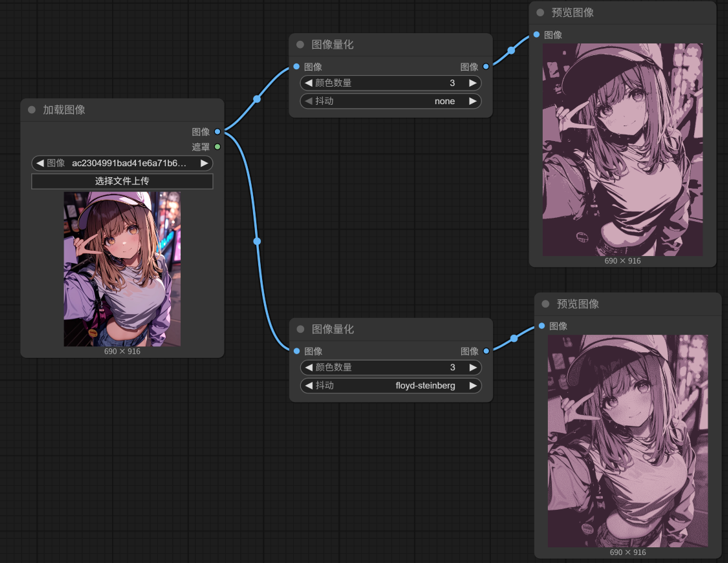Click the 选择文件上传 button
Viewport: 728px width, 563px height.
(122, 181)
